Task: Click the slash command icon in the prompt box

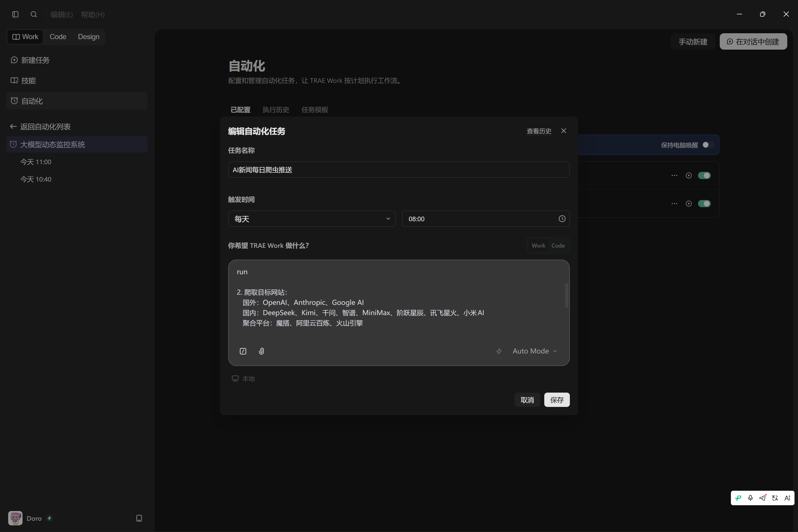Action: pyautogui.click(x=243, y=351)
